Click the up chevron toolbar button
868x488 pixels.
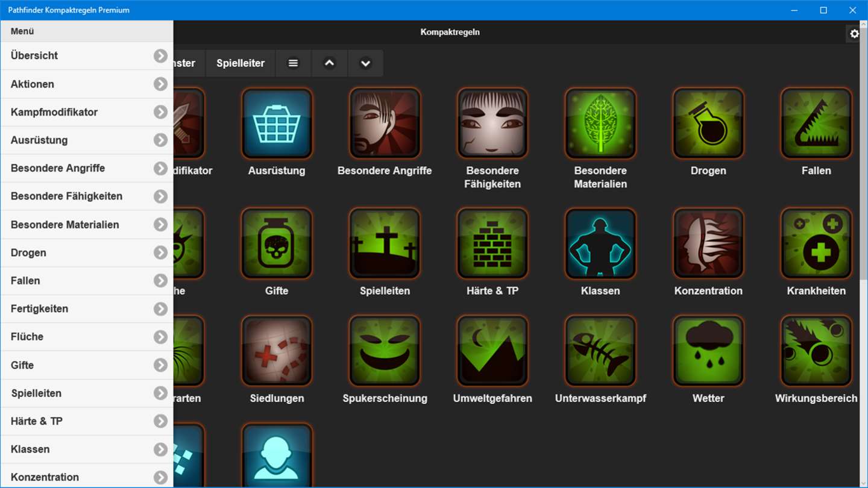pyautogui.click(x=329, y=63)
